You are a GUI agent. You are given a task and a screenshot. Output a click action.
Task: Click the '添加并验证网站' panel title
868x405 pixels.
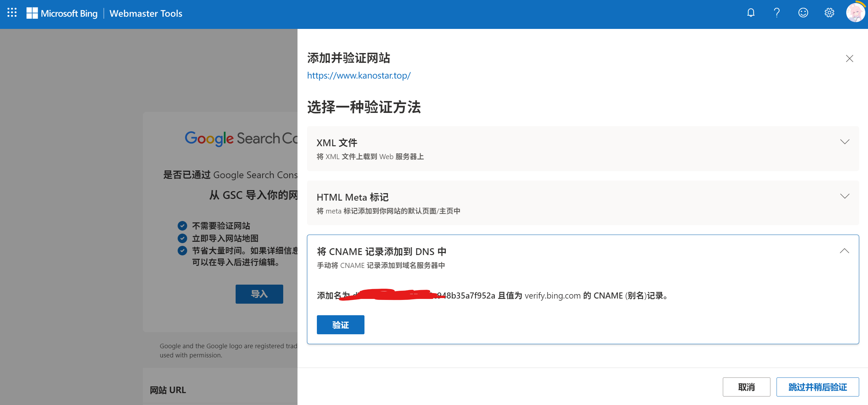[x=348, y=58]
